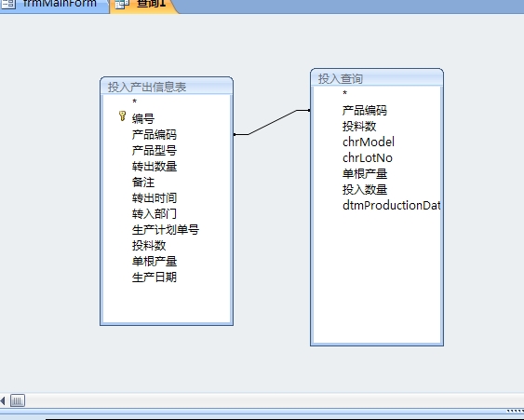Select the join line between the tables

click(272, 122)
